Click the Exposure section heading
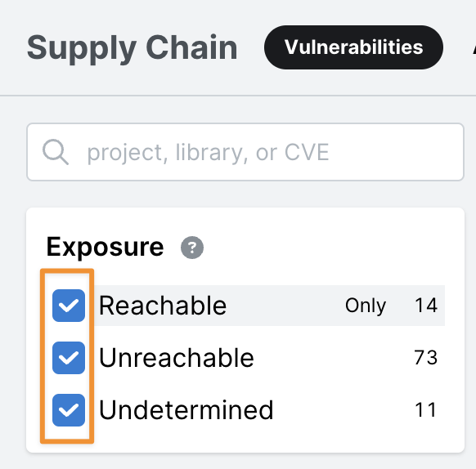The image size is (476, 469). [105, 248]
